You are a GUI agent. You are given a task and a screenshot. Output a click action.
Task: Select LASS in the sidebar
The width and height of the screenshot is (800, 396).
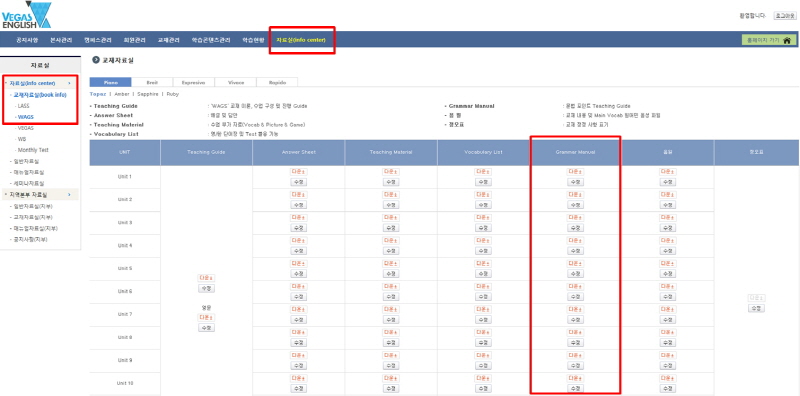pos(23,106)
